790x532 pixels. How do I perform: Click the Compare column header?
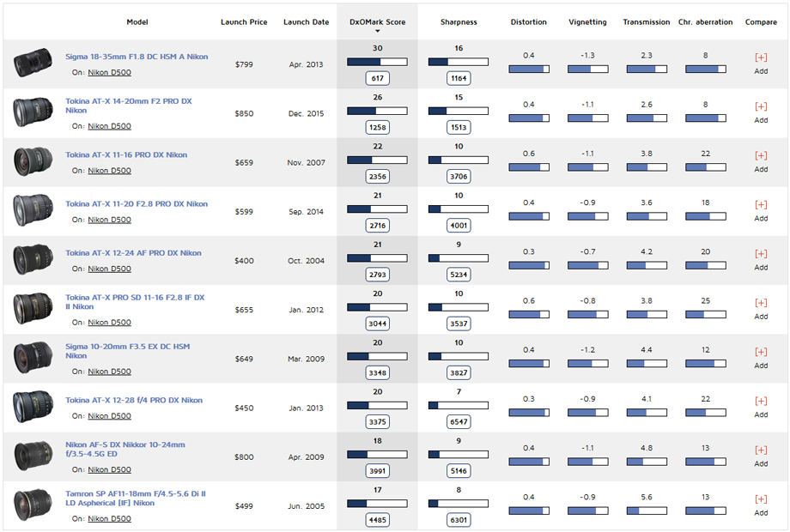click(x=761, y=22)
